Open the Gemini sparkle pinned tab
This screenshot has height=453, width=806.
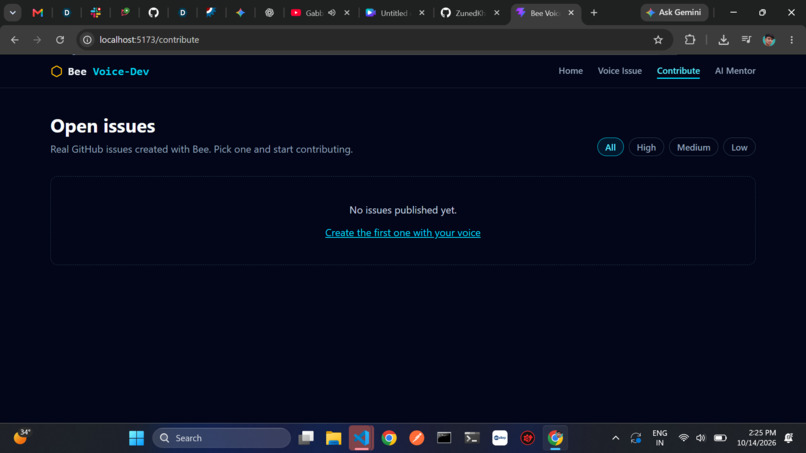point(240,13)
